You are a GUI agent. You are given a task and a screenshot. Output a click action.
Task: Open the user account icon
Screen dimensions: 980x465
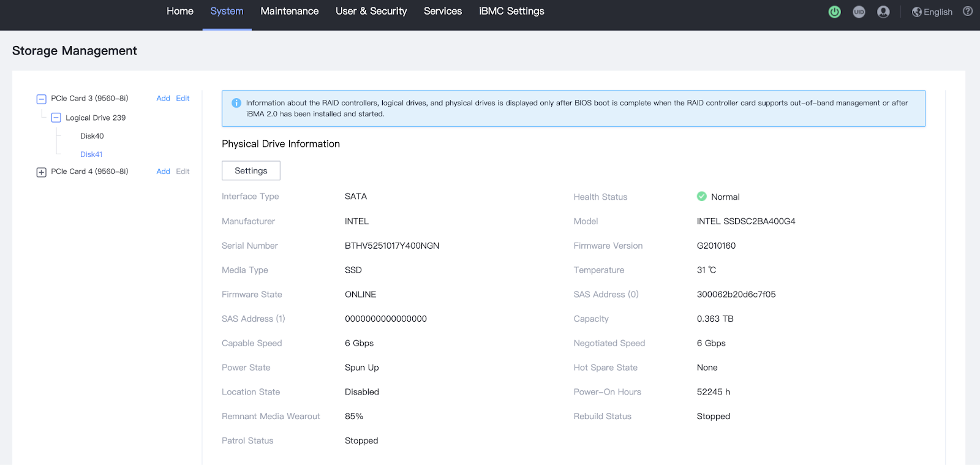(x=883, y=12)
